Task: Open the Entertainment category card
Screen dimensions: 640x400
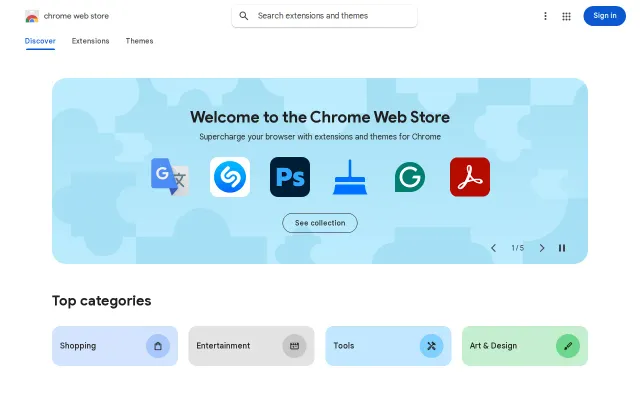Action: coord(251,346)
